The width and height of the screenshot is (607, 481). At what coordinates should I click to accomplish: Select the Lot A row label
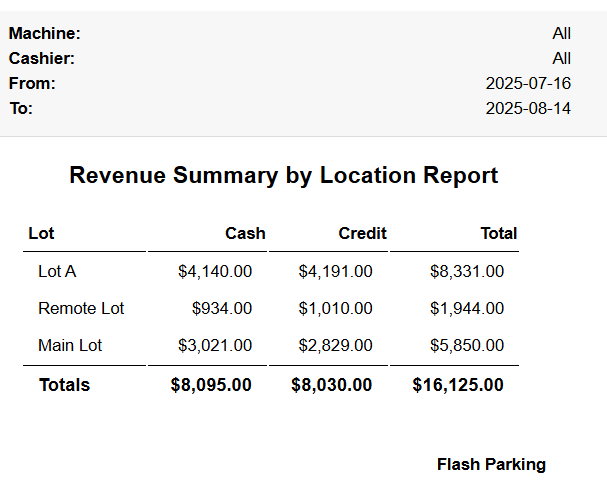coord(57,271)
